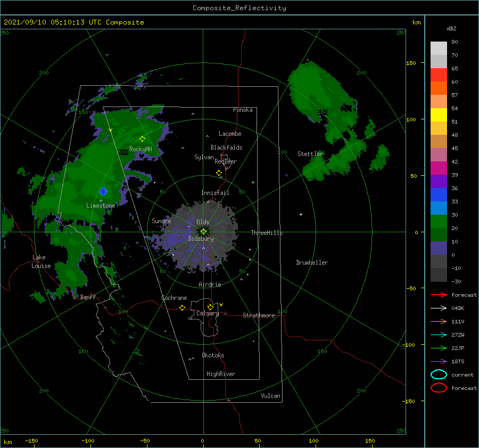The width and height of the screenshot is (479, 448).
Task: Click the green 22JP arrow icon
Action: coord(439,348)
